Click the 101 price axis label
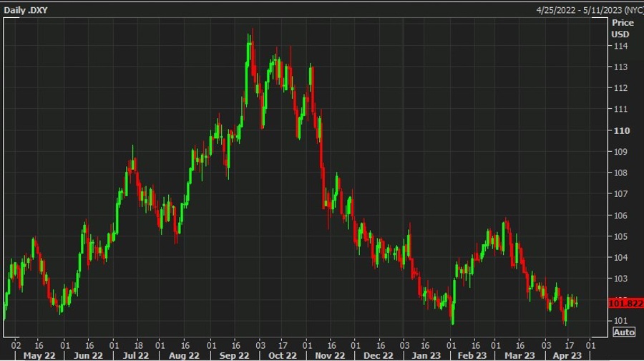644x361 pixels. [x=620, y=320]
